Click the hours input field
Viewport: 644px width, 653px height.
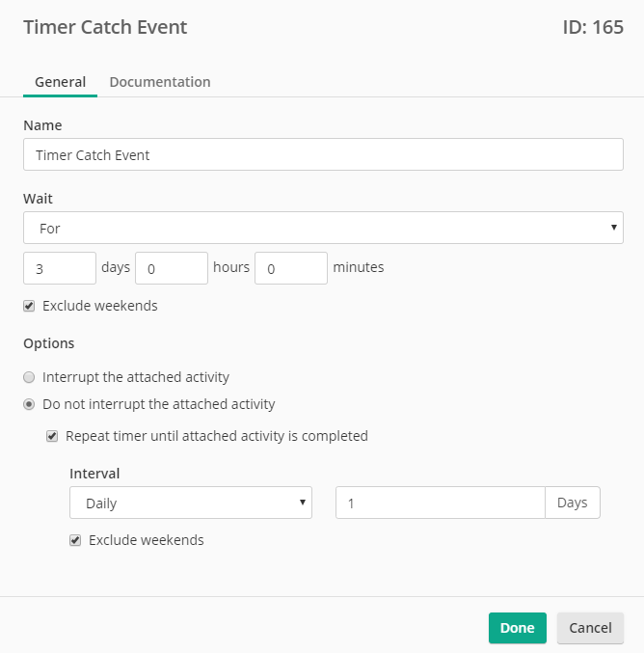coord(172,268)
